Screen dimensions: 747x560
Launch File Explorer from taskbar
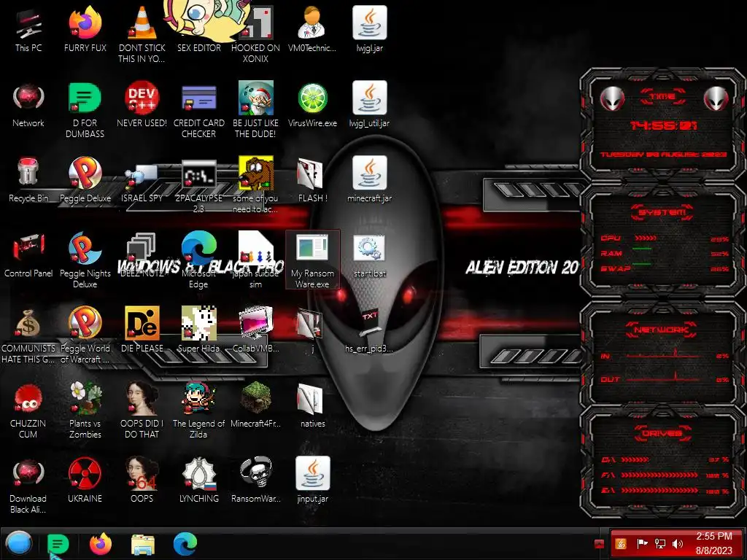pyautogui.click(x=143, y=544)
